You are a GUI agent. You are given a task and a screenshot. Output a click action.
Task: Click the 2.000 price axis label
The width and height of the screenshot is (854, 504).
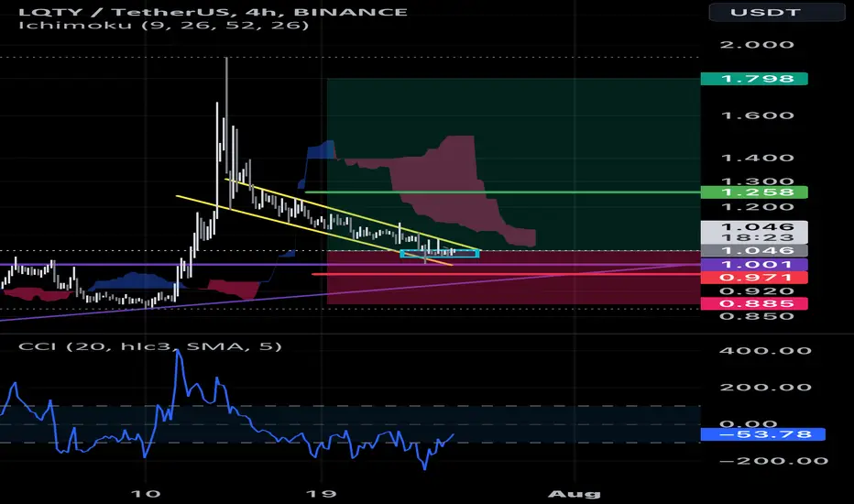coord(757,45)
